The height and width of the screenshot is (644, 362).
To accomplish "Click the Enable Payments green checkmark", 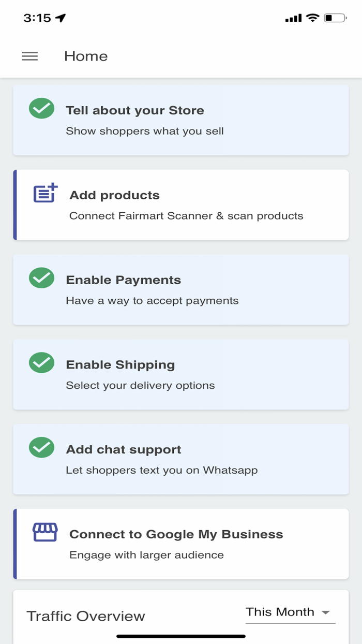I will tap(41, 278).
